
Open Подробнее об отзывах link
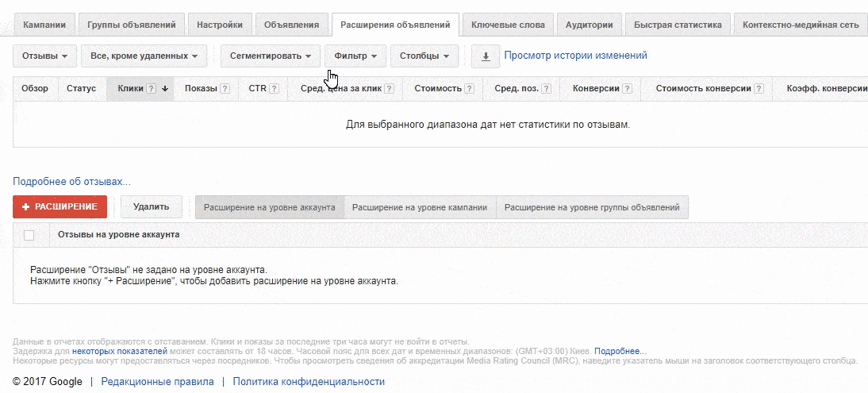72,181
